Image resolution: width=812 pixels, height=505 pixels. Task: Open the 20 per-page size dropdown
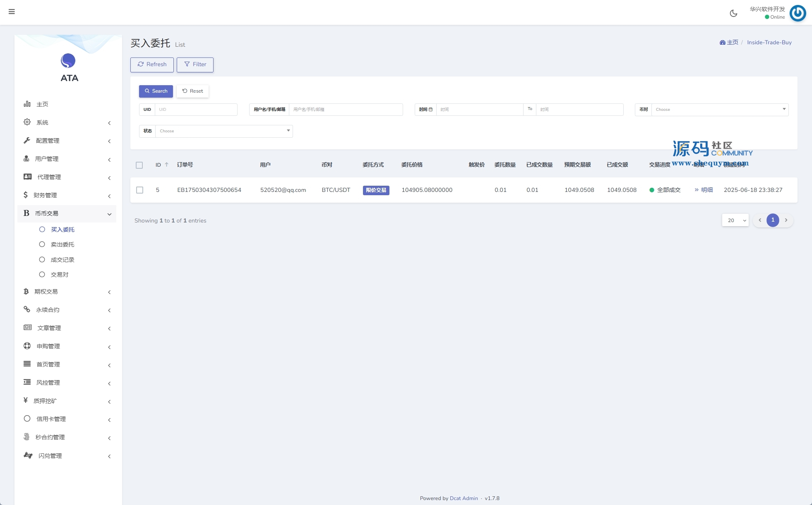(x=735, y=220)
